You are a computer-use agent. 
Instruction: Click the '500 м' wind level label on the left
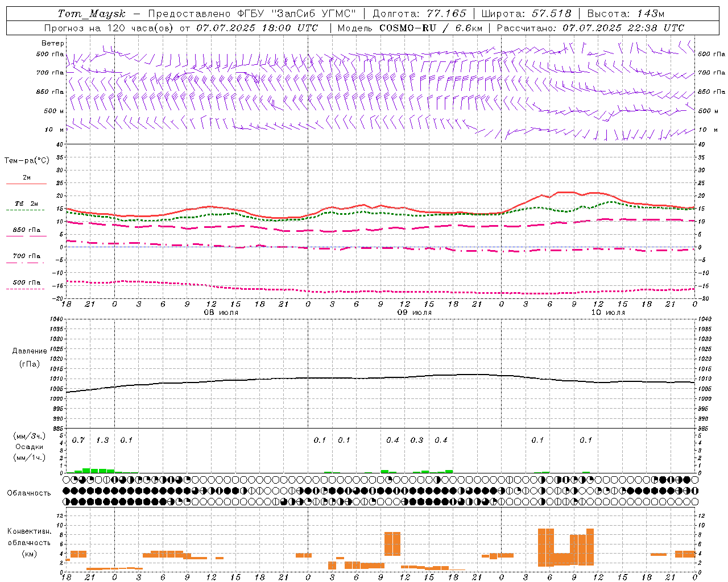click(x=54, y=111)
